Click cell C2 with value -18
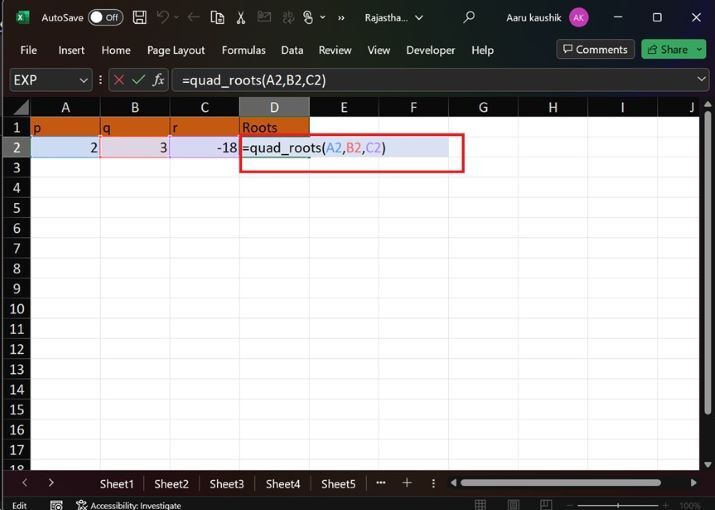715x510 pixels. click(205, 147)
